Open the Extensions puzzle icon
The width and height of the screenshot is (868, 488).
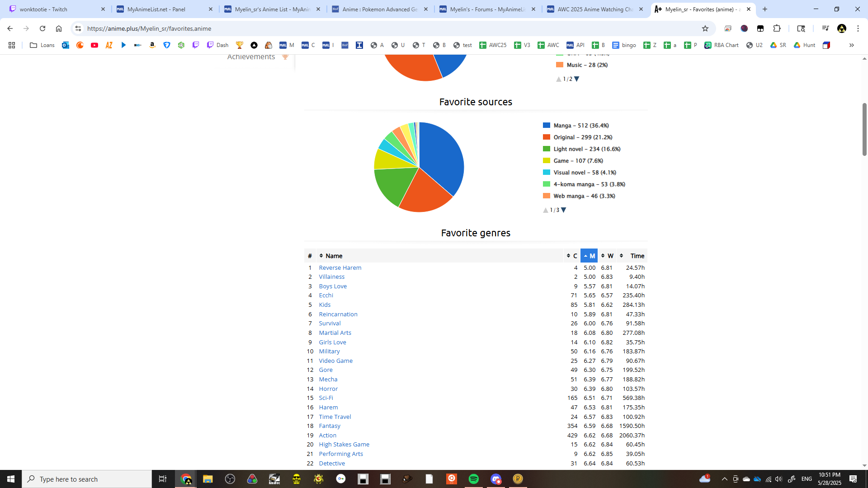(777, 28)
